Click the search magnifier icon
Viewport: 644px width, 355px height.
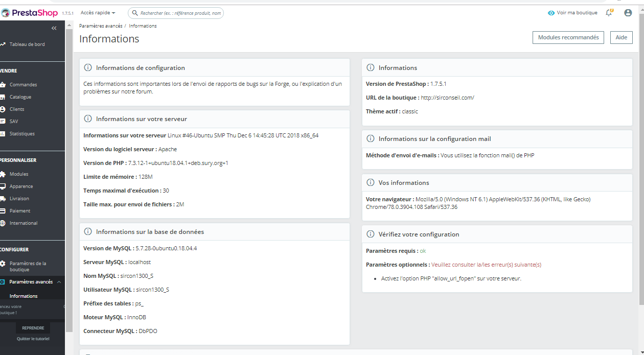click(x=135, y=13)
